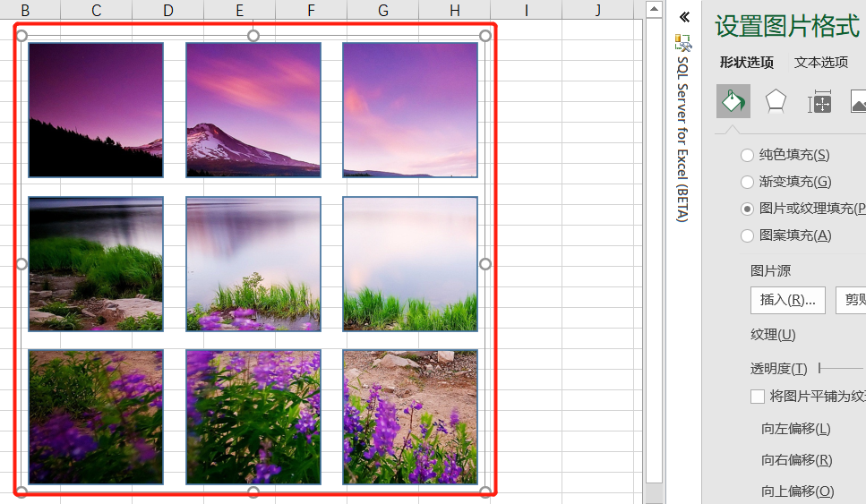Select 图片或纹理填充 radio button
Image resolution: width=866 pixels, height=504 pixels.
[747, 209]
